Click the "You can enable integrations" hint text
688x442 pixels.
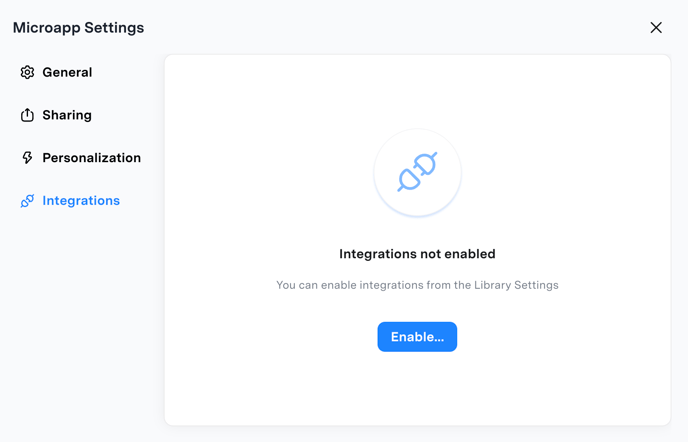pos(417,285)
